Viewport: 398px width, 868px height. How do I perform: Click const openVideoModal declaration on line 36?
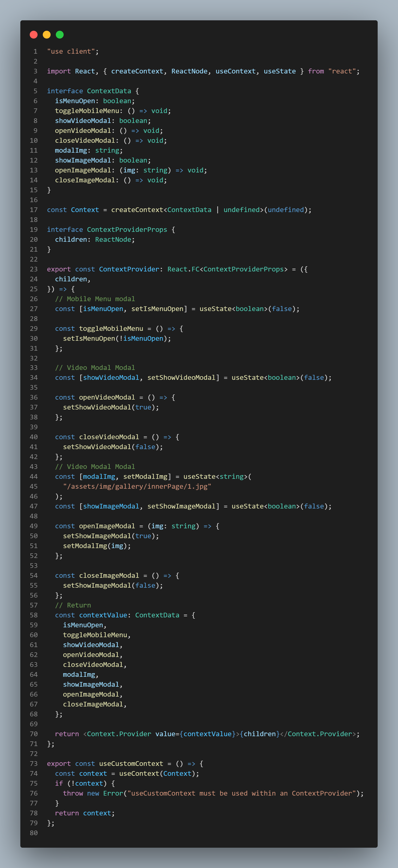95,398
